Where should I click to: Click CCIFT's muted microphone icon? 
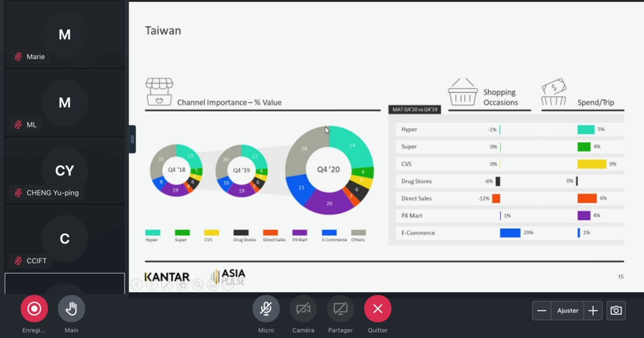[18, 261]
